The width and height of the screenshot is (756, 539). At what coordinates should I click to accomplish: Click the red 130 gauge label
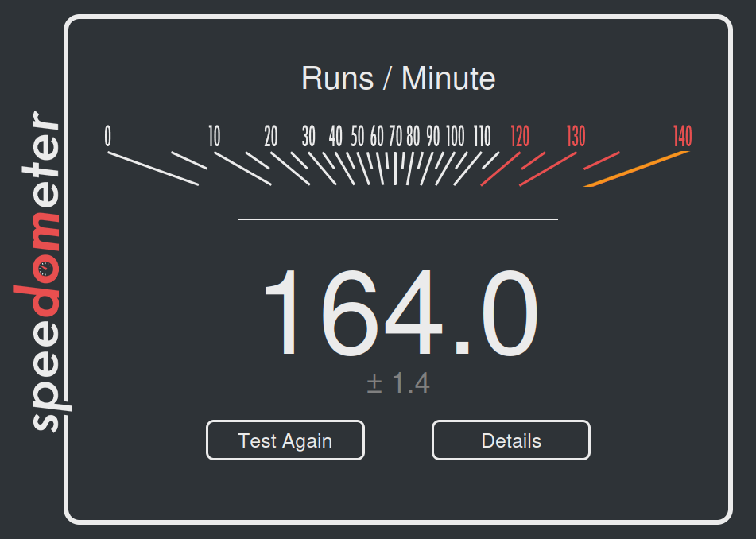576,136
